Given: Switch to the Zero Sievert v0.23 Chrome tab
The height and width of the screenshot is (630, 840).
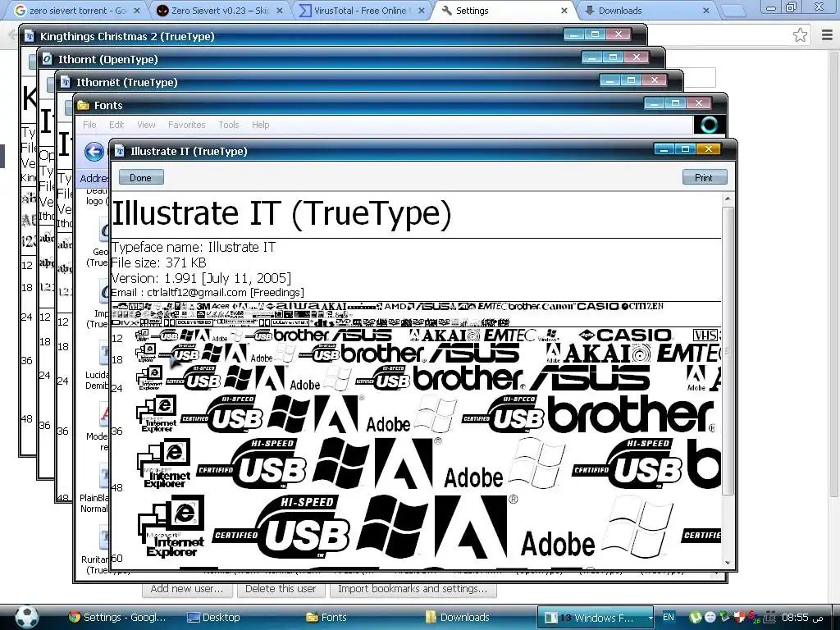Looking at the screenshot, I should click(x=220, y=10).
